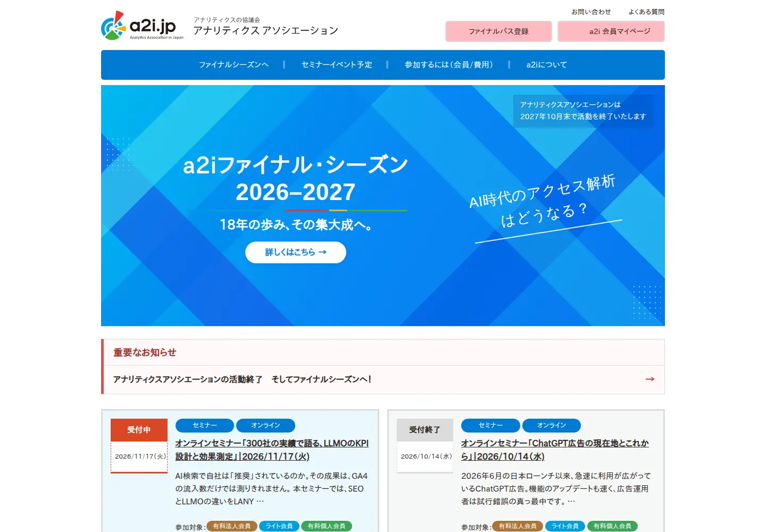The image size is (766, 532).
Task: Open a2i 会員マイページ button
Action: click(611, 31)
